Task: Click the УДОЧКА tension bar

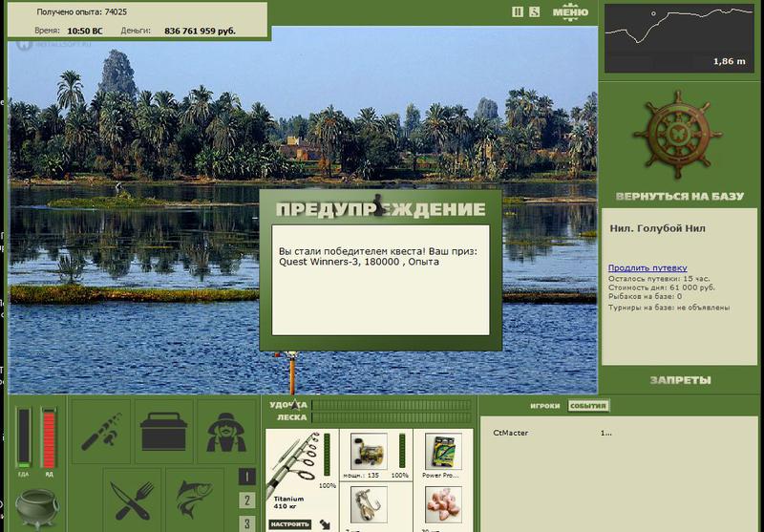Action: (x=392, y=405)
